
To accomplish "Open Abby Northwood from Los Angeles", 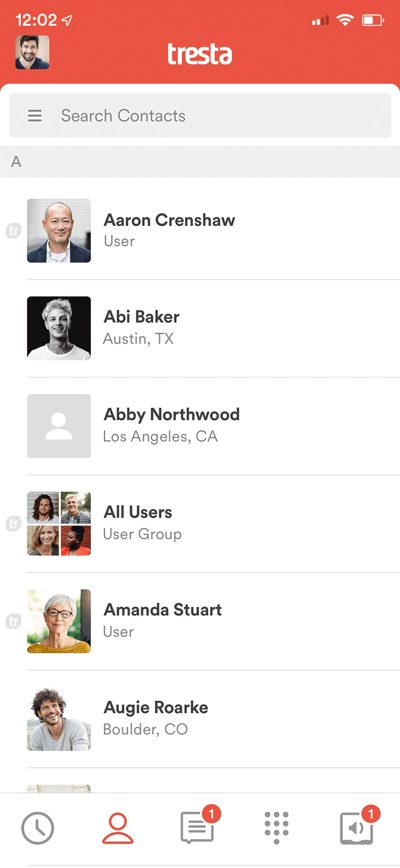I will 171,425.
